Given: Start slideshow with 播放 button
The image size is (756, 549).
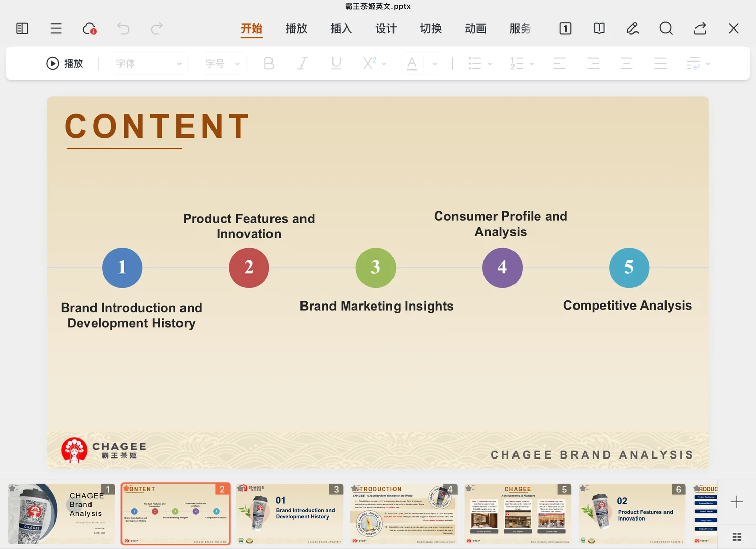Looking at the screenshot, I should click(65, 64).
